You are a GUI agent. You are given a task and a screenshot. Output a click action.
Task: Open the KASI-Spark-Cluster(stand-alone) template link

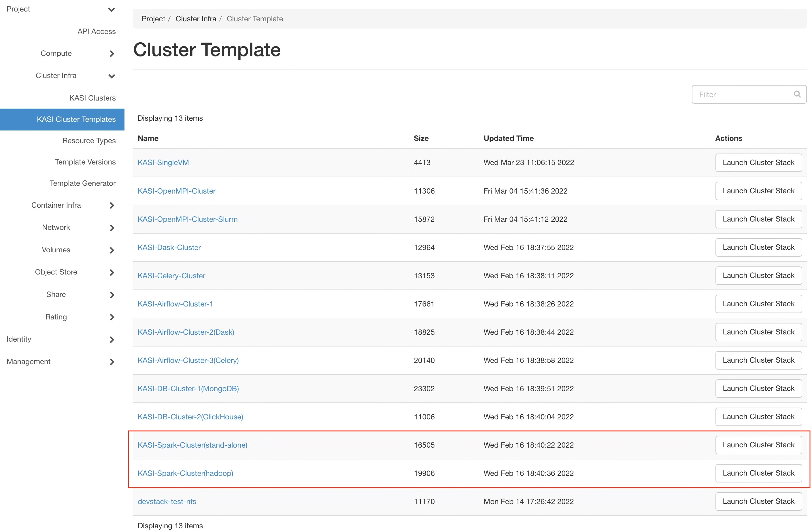192,445
